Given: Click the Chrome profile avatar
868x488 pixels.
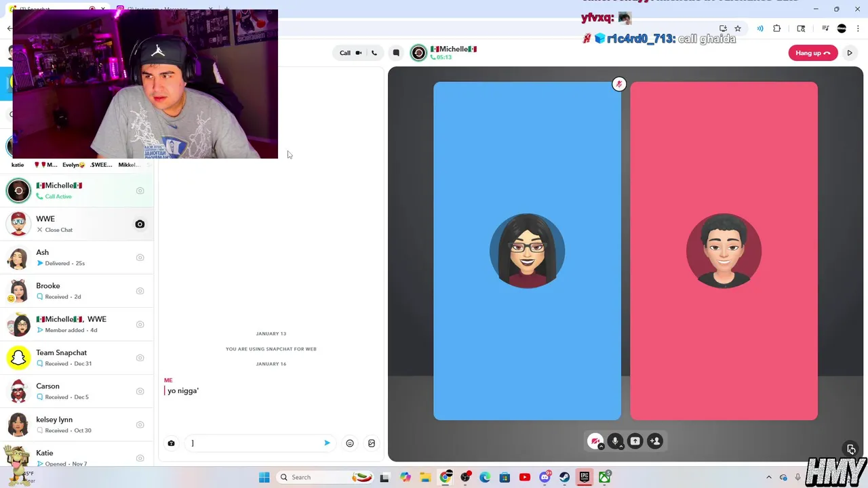Looking at the screenshot, I should (x=842, y=28).
